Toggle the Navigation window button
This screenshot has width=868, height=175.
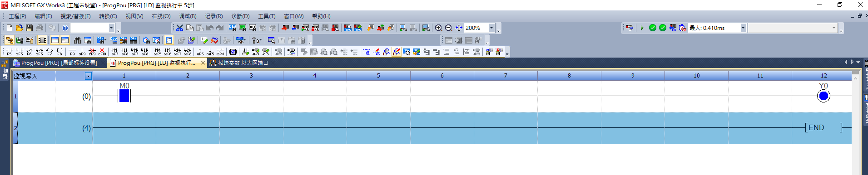pyautogui.click(x=10, y=40)
